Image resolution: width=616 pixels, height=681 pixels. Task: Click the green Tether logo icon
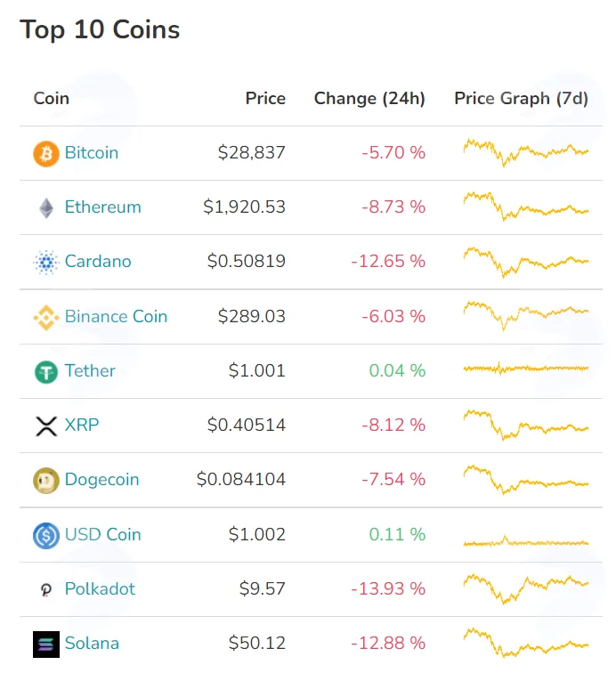pyautogui.click(x=46, y=372)
